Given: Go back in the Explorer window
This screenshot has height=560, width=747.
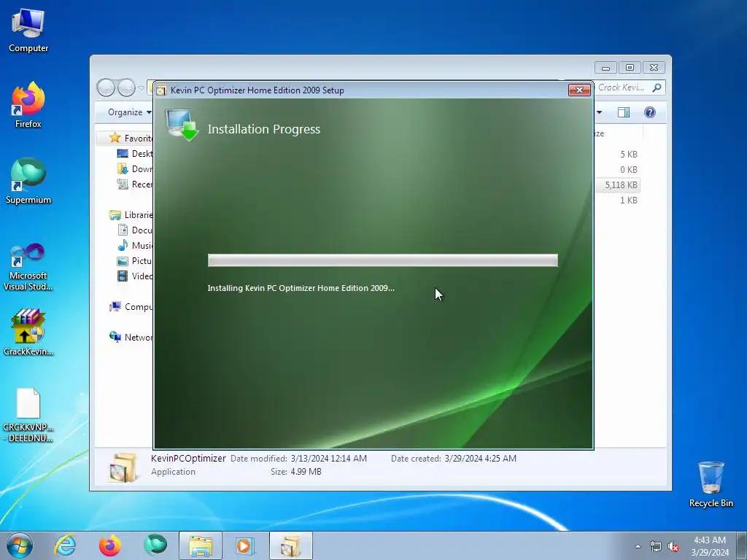Looking at the screenshot, I should pyautogui.click(x=106, y=87).
